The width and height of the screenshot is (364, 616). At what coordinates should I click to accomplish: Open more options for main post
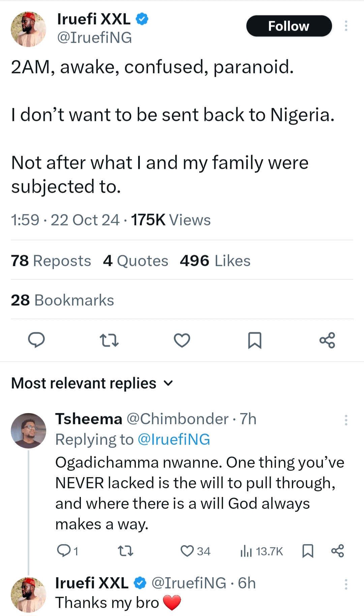tap(346, 26)
